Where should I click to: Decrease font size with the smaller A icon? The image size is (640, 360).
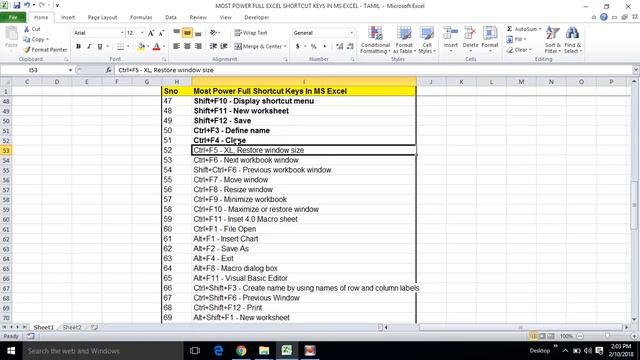(161, 33)
